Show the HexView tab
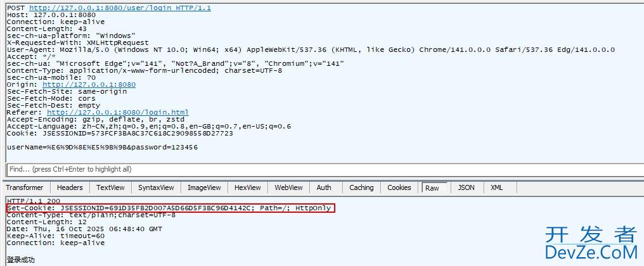This screenshot has width=644, height=266. click(x=247, y=187)
